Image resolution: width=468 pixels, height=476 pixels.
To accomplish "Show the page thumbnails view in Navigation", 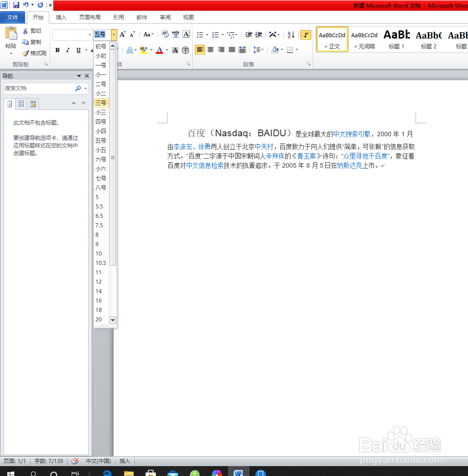I will pyautogui.click(x=21, y=104).
